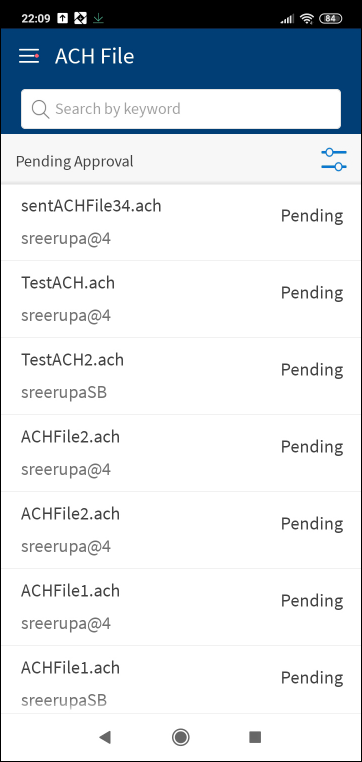362x762 pixels.
Task: Tap the Pending Approval header label
Action: coord(74,161)
